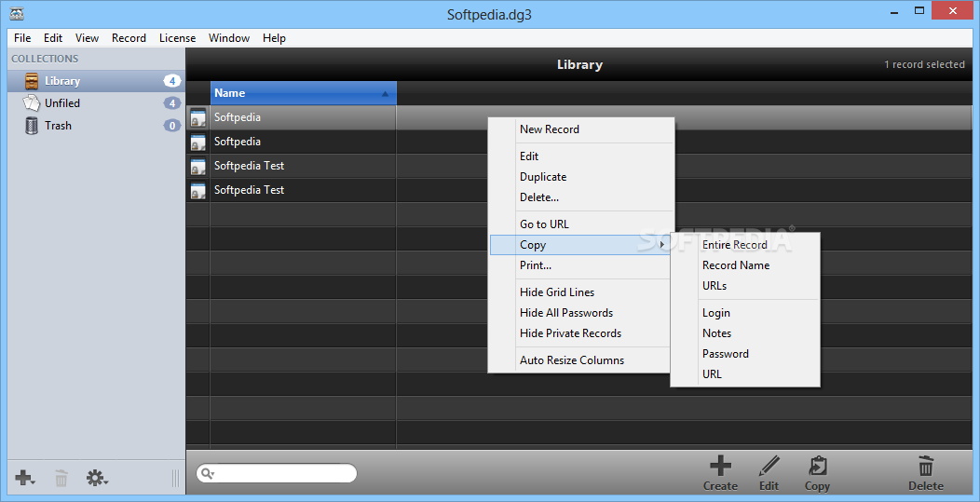This screenshot has width=980, height=502.
Task: Open the Record menu
Action: (129, 38)
